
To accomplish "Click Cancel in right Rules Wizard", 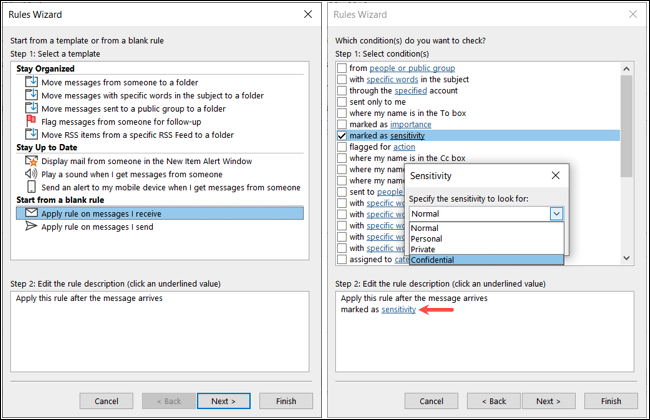I will coord(431,401).
